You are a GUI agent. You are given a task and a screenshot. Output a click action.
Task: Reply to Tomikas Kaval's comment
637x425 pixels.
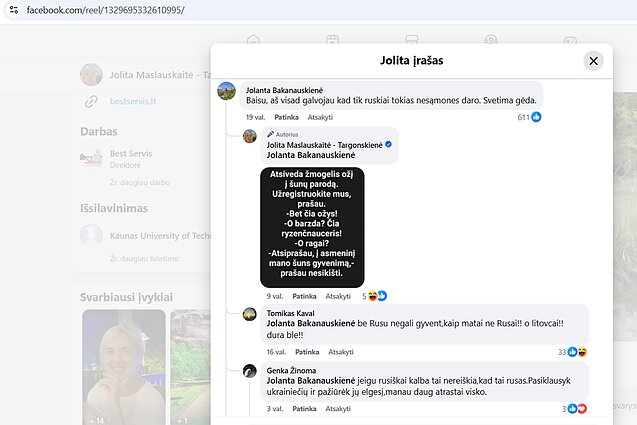(341, 352)
